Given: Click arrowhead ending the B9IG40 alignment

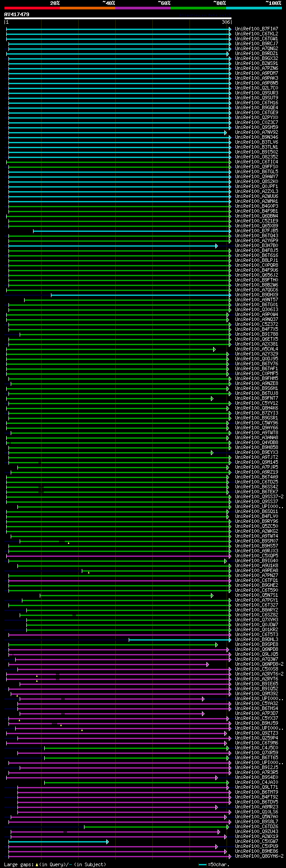Looking at the screenshot, I should (226, 561).
